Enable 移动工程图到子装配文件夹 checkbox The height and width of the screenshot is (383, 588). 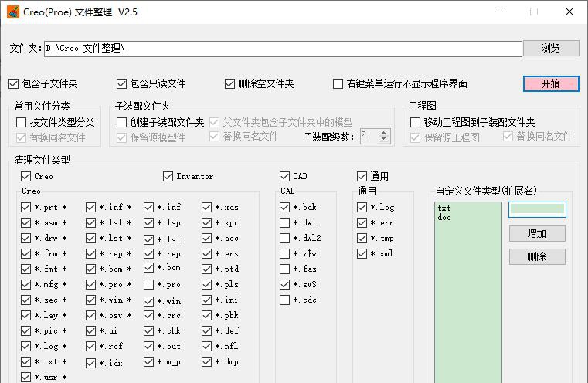point(415,122)
